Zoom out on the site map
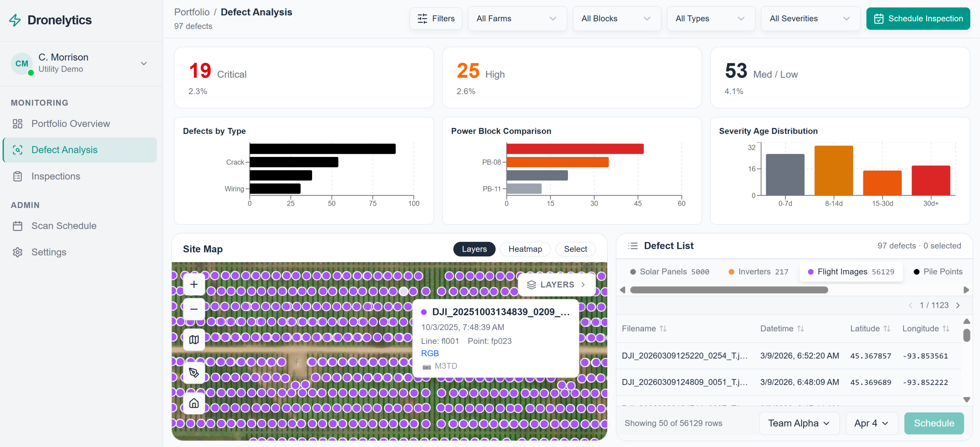980x447 pixels. (194, 309)
